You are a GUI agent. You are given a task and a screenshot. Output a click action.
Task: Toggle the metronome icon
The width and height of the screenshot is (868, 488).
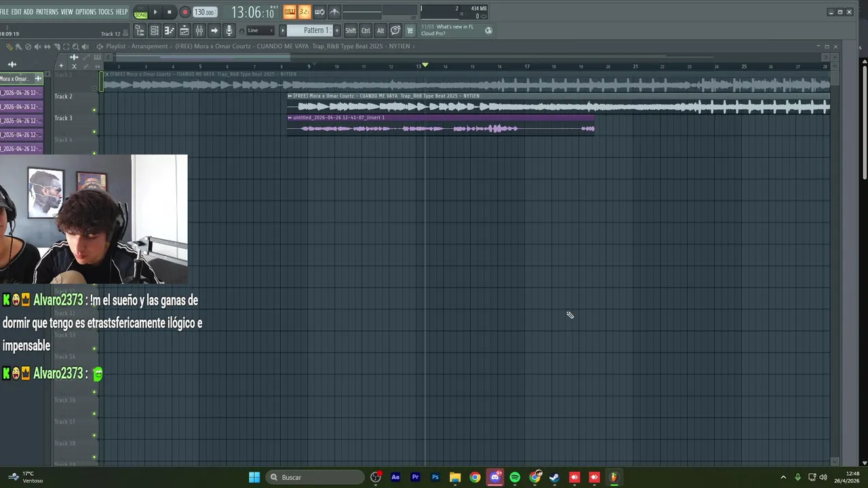click(x=334, y=12)
